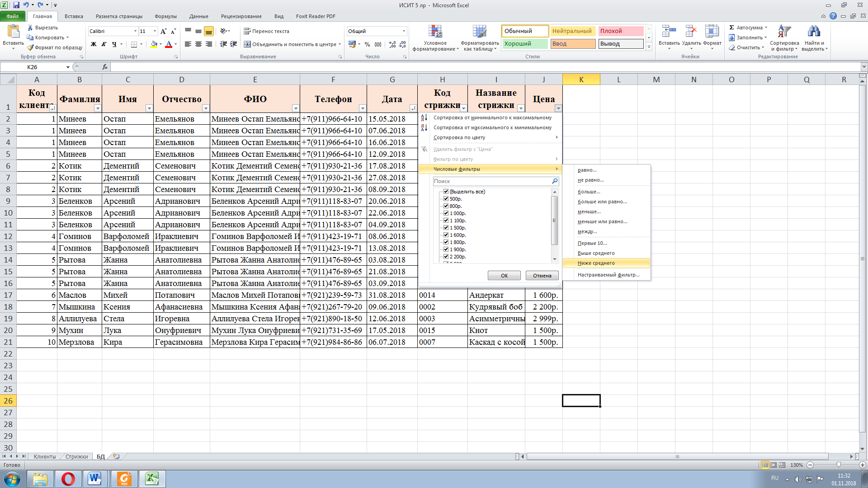
Task: Click the Italic formatting icon
Action: [x=104, y=44]
